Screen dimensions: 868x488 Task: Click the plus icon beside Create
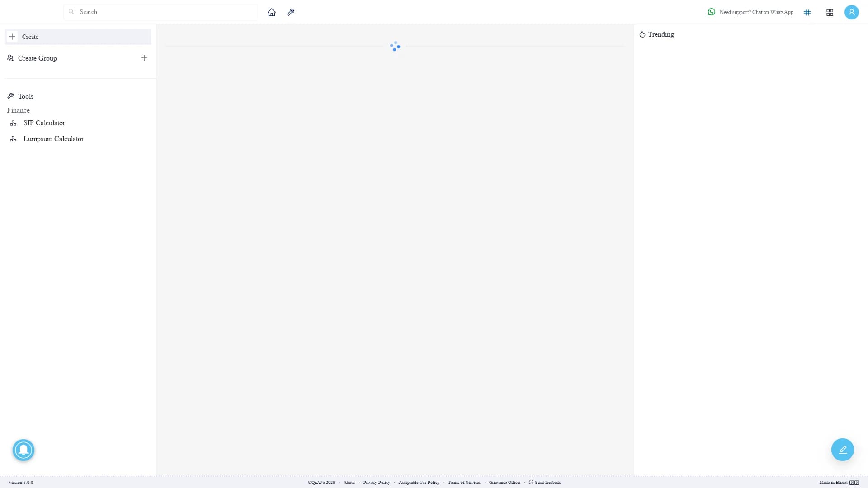(x=12, y=37)
